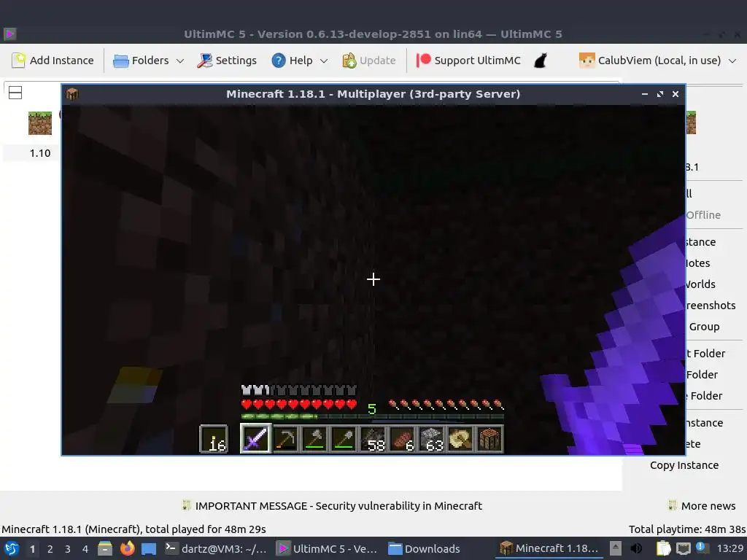Click the Add Instance button
747x560 pixels.
pos(53,61)
